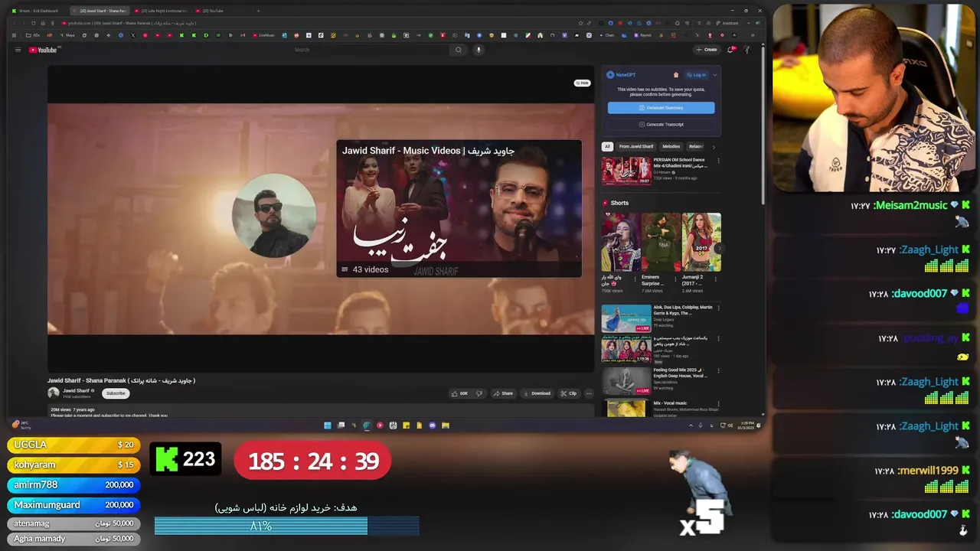Open Jawid Sharif Music Videos playlist card

(x=459, y=208)
